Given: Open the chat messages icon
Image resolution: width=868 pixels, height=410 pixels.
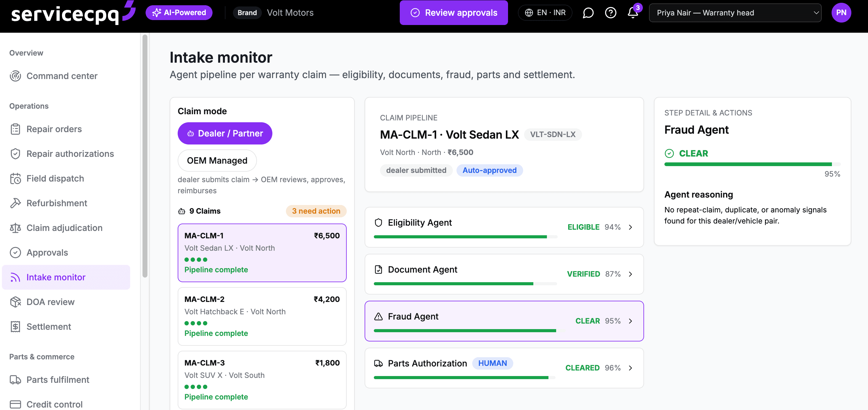Looking at the screenshot, I should click(588, 13).
